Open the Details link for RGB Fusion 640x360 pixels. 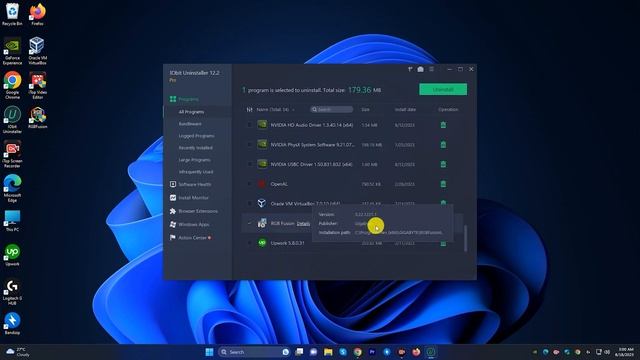(303, 224)
